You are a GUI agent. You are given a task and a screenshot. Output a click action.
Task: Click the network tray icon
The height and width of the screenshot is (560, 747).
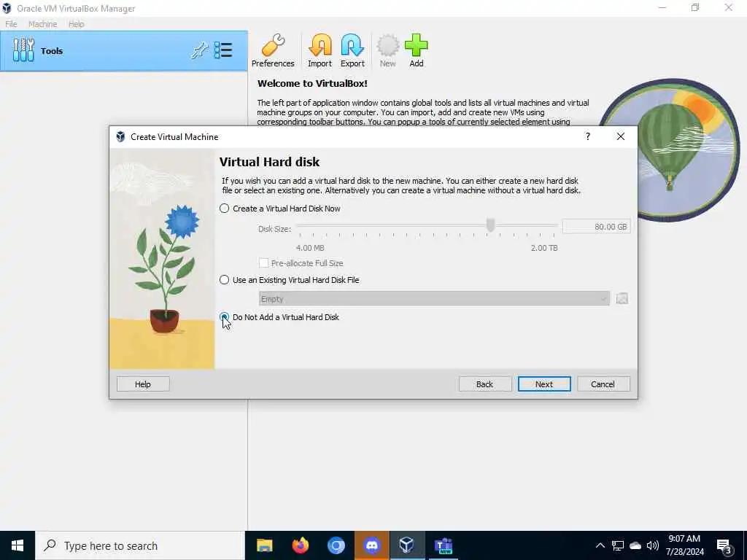pyautogui.click(x=618, y=545)
